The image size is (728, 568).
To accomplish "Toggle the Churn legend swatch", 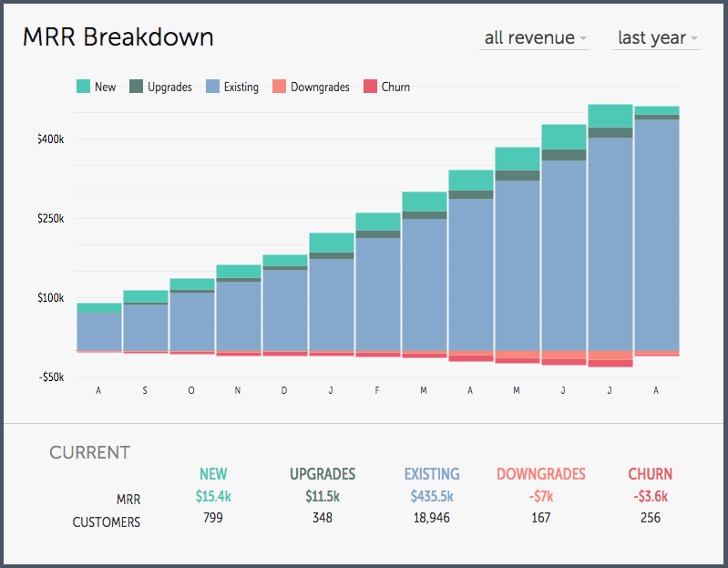I will pos(370,87).
